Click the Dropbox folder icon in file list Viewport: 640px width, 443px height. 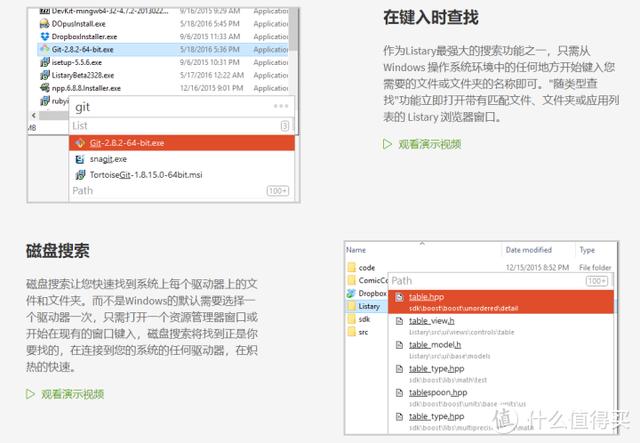[x=351, y=293]
